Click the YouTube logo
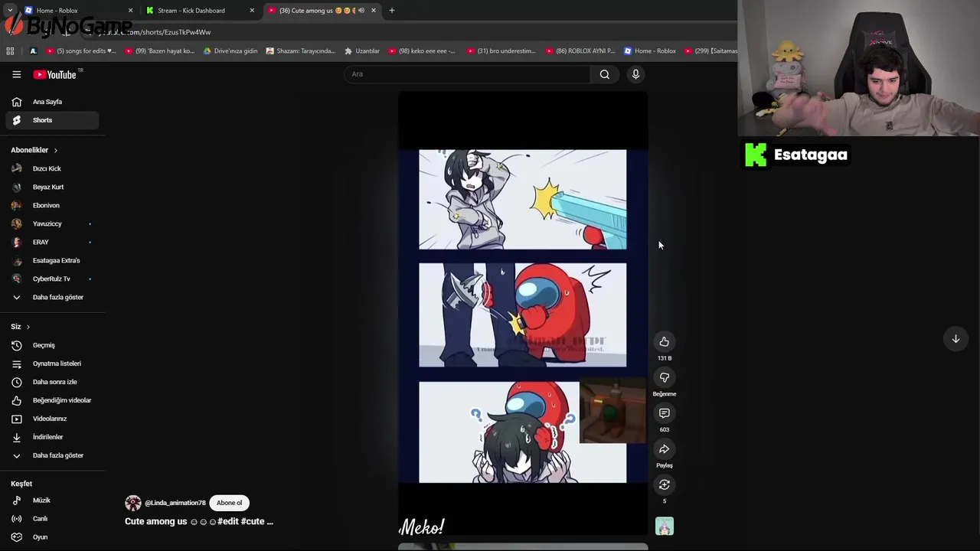 coord(54,74)
